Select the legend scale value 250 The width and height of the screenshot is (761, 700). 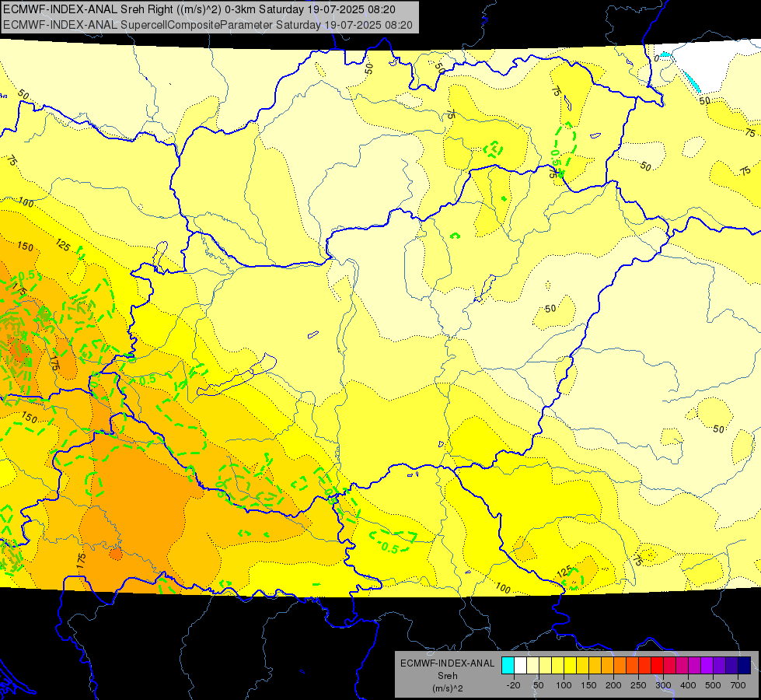(638, 685)
